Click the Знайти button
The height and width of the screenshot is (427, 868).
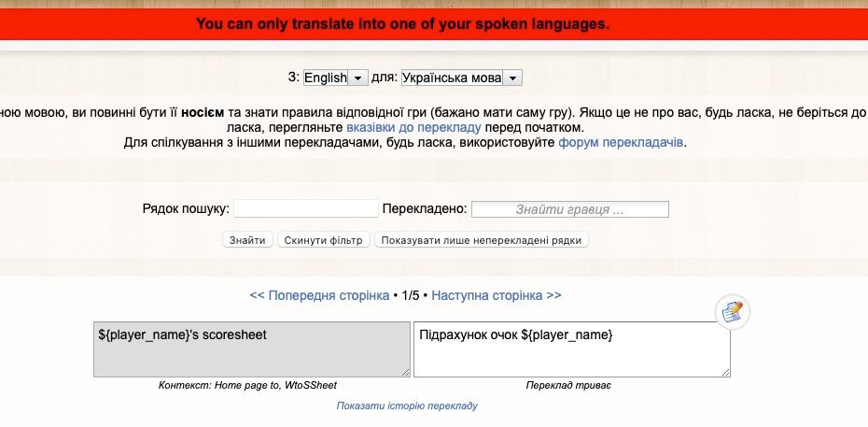[247, 240]
